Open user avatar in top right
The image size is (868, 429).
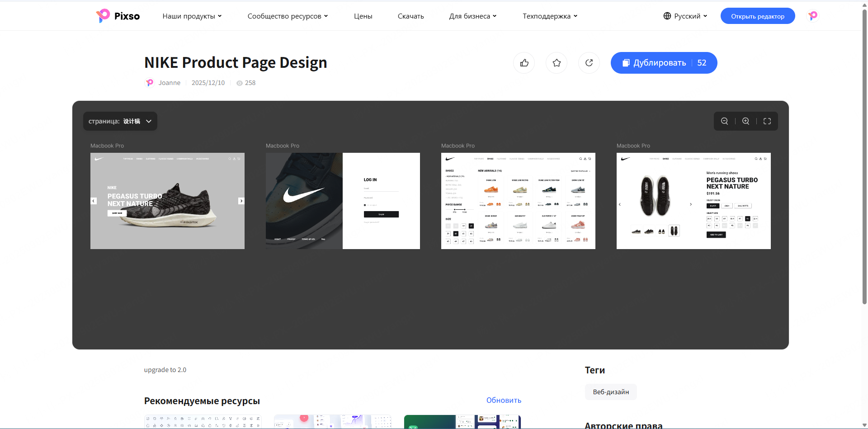[x=813, y=16]
